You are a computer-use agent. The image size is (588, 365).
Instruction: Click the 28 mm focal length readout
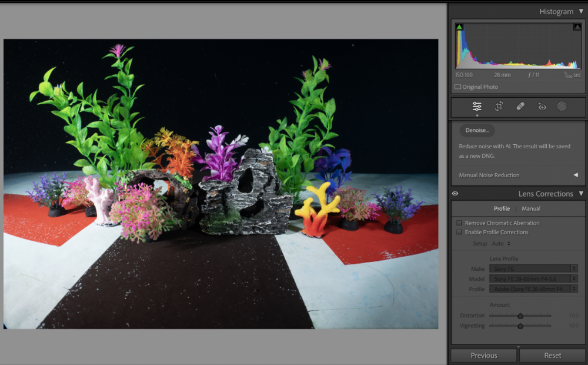point(502,75)
